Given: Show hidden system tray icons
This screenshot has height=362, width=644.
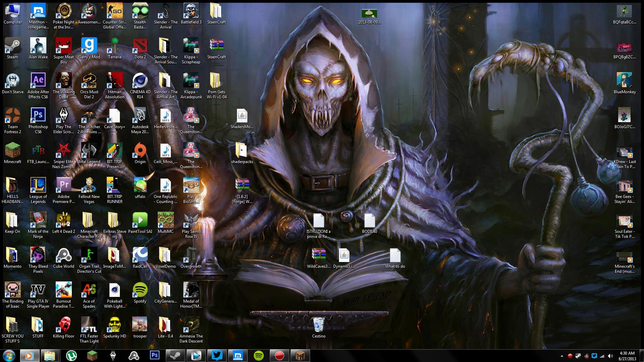Looking at the screenshot, I should 562,356.
